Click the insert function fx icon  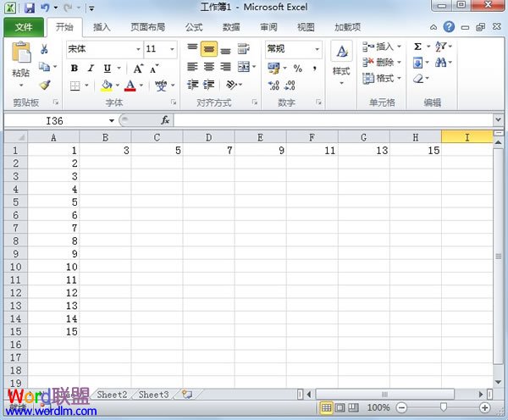(x=165, y=120)
